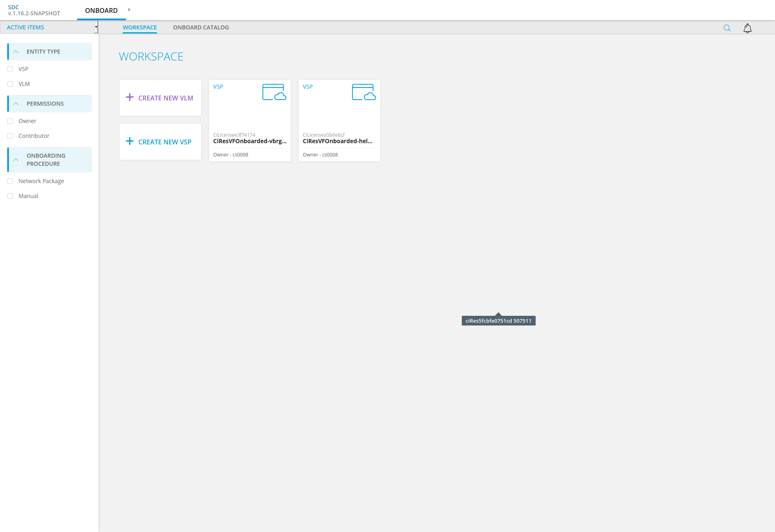Image resolution: width=775 pixels, height=532 pixels.
Task: Click the plus icon for new VSP
Action: click(130, 141)
